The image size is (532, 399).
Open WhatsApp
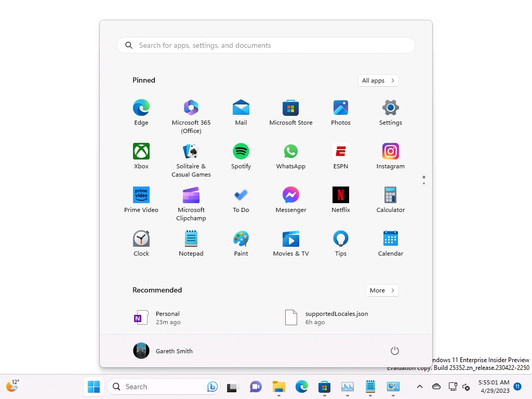pyautogui.click(x=291, y=156)
